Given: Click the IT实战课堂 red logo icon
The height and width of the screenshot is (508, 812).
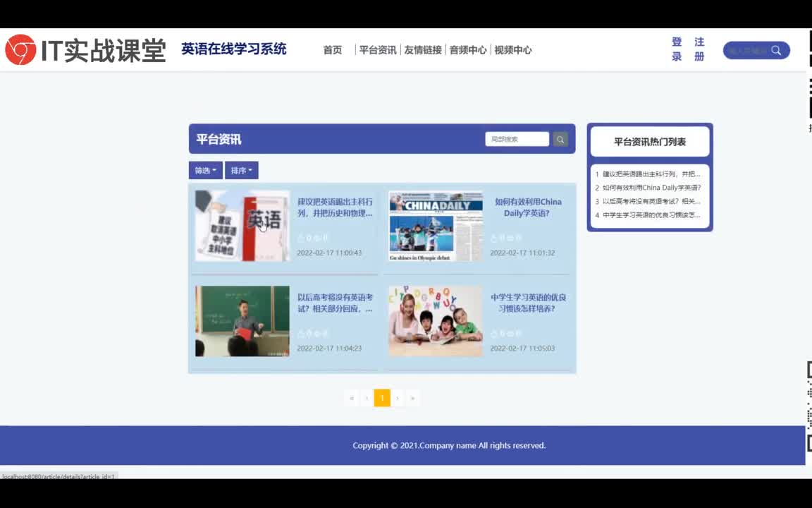Looking at the screenshot, I should click(x=20, y=49).
